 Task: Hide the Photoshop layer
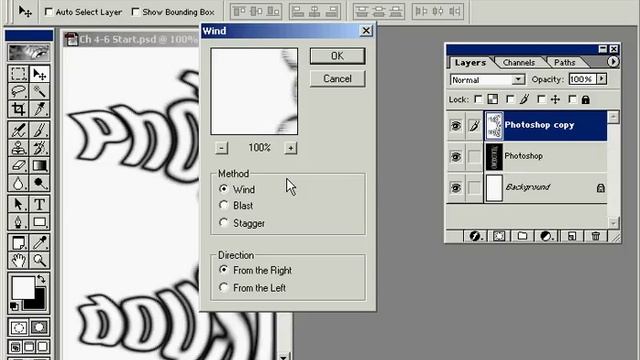pyautogui.click(x=456, y=156)
